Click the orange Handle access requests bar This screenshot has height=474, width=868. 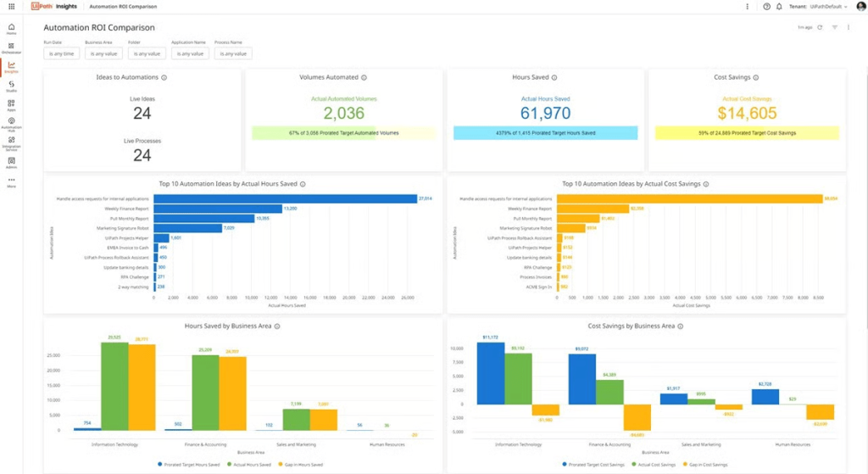690,198
